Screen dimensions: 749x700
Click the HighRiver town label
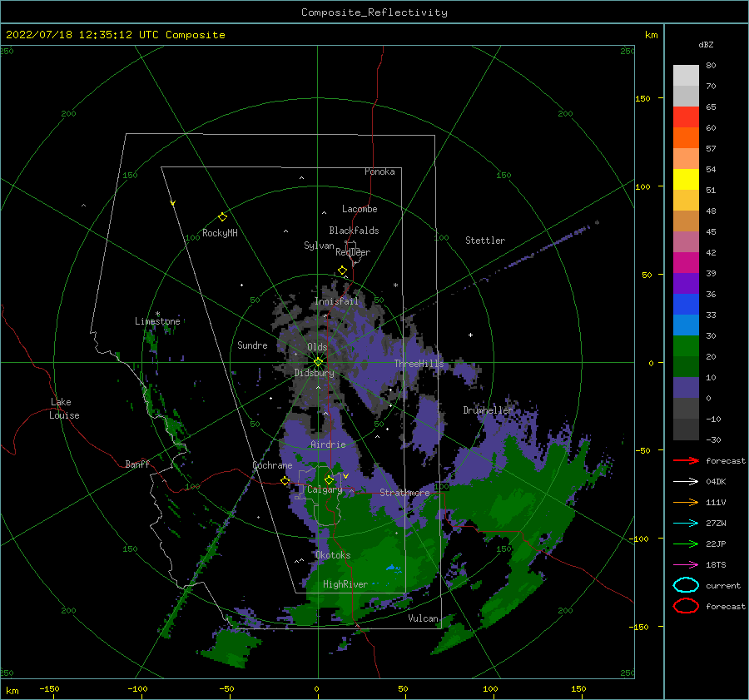(x=345, y=584)
